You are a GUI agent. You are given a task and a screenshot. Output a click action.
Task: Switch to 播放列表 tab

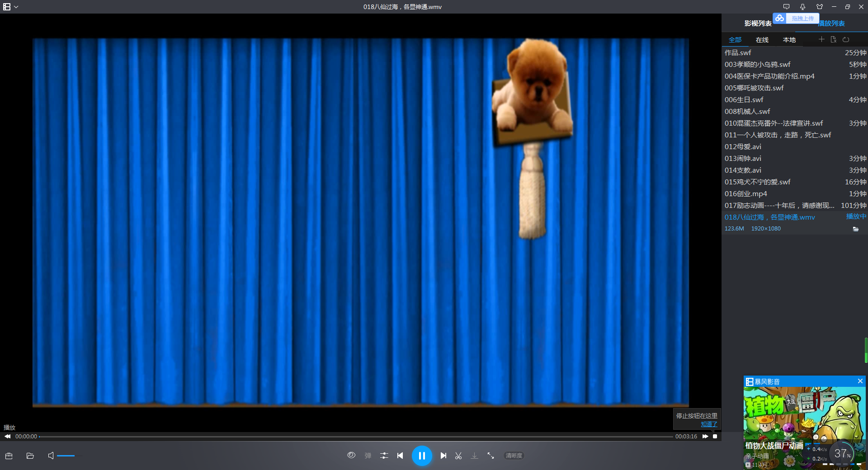pyautogui.click(x=832, y=23)
